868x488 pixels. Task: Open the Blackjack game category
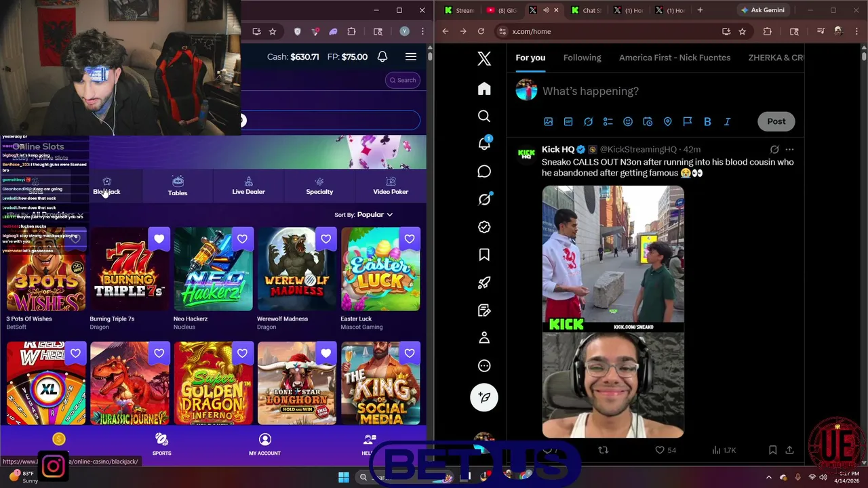(106, 186)
